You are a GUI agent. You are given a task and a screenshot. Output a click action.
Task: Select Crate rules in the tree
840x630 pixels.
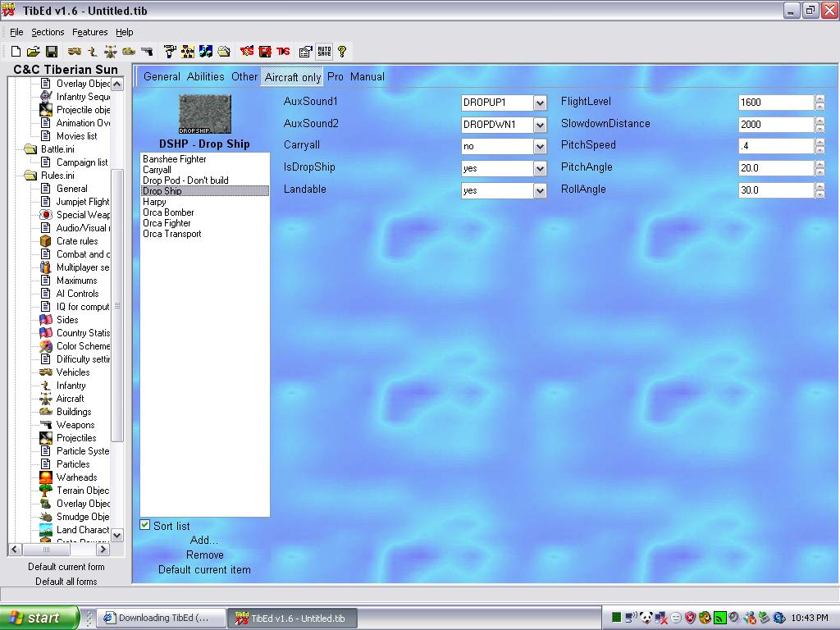click(76, 241)
